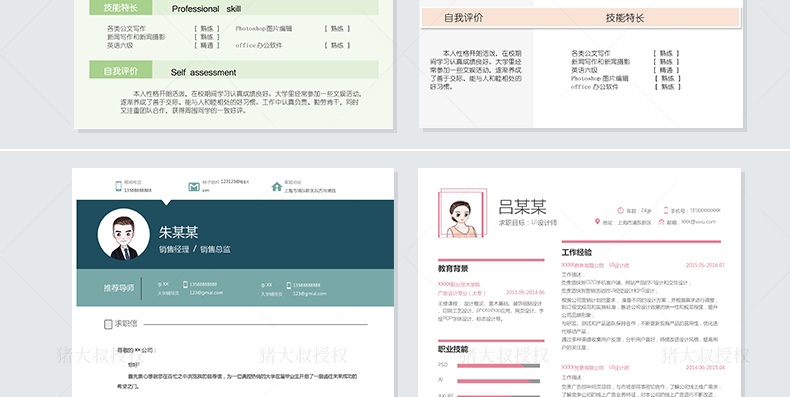Click the green 技能特长 label box

(121, 8)
